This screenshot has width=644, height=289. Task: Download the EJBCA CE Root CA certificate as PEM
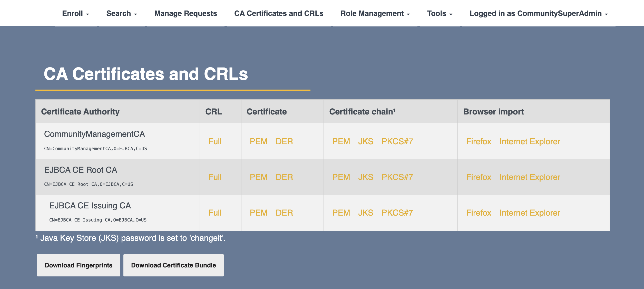(x=258, y=177)
